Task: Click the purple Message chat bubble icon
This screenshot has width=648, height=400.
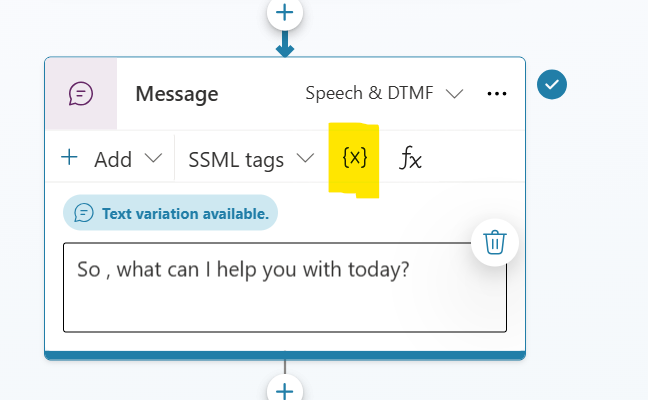Action: (x=81, y=93)
